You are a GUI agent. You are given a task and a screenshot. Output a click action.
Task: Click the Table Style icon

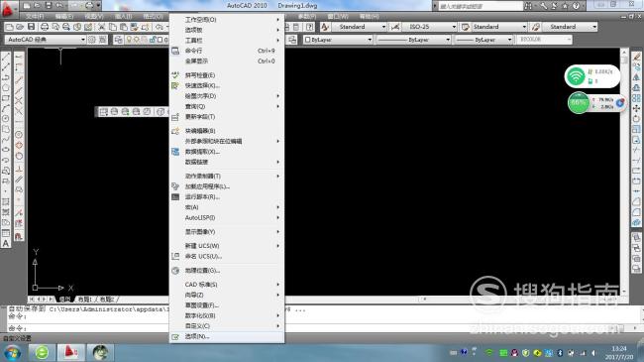465,27
